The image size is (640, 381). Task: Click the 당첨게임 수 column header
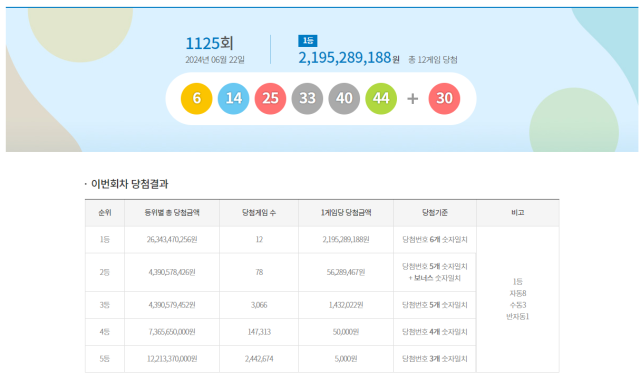click(259, 213)
